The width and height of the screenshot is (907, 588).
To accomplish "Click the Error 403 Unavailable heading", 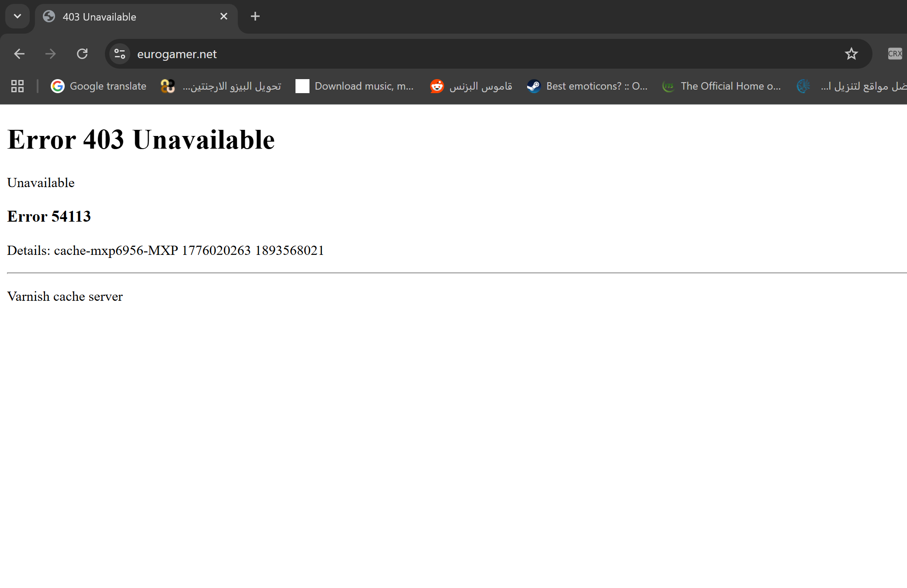I will point(141,140).
